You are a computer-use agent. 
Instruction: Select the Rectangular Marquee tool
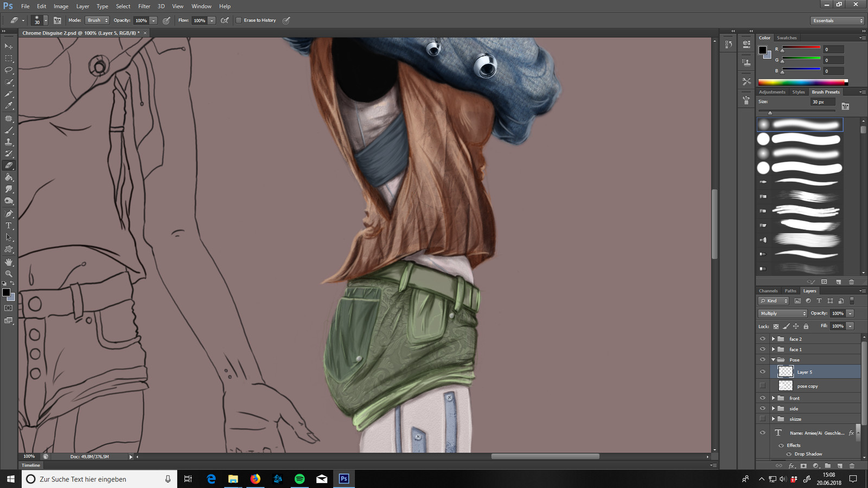coord(9,59)
